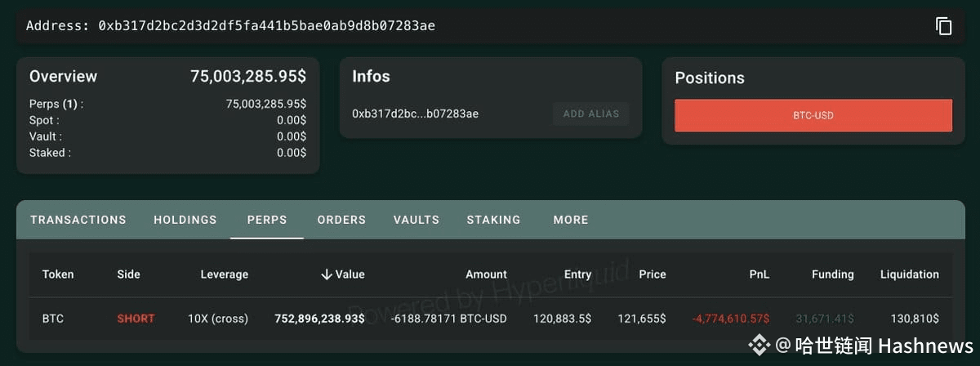Open the BTC-USD position button

[813, 115]
